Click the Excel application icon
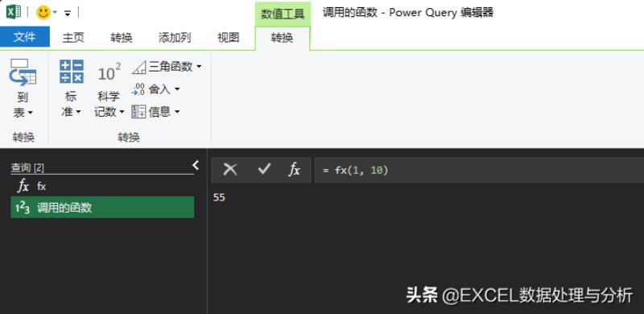 click(x=14, y=11)
